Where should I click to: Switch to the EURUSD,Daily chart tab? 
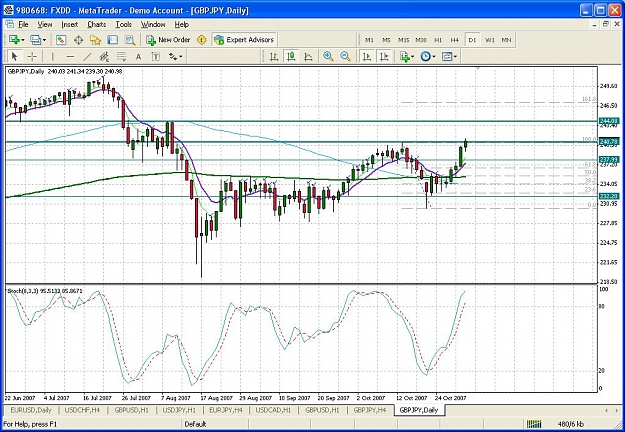[x=31, y=410]
